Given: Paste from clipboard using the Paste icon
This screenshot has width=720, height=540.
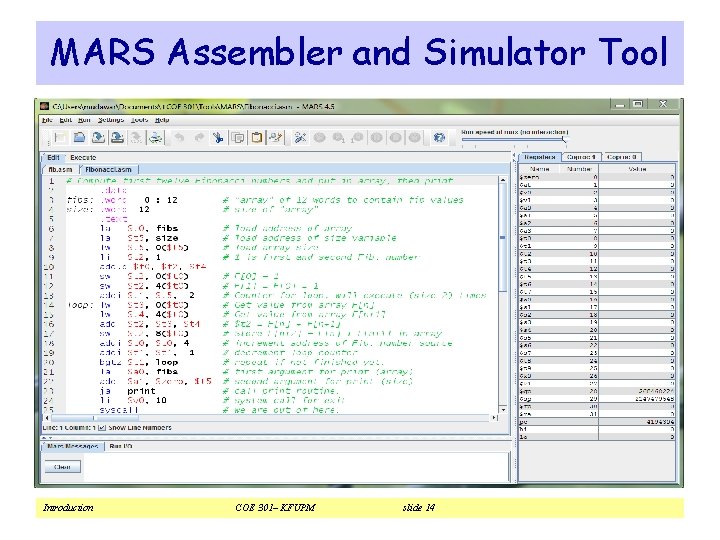Looking at the screenshot, I should coord(257,137).
